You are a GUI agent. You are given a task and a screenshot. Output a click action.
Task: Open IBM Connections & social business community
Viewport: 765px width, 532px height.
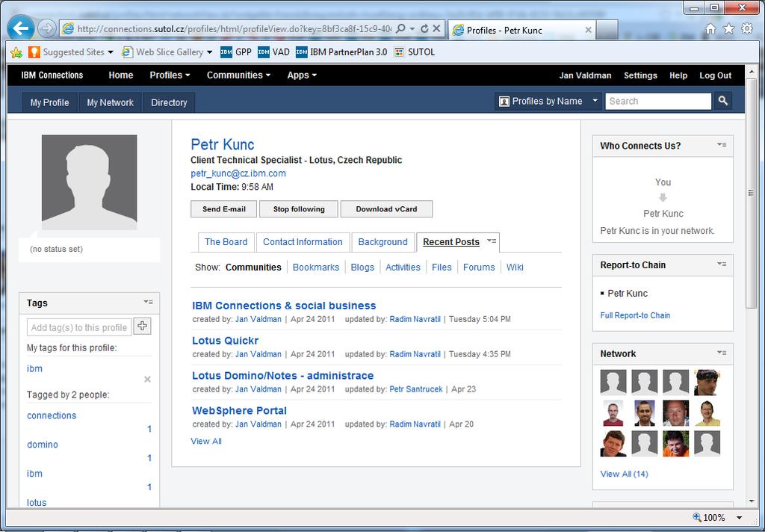click(284, 306)
